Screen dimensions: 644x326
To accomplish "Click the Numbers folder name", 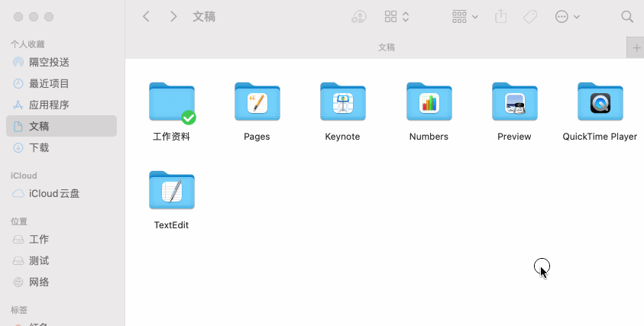I will click(429, 137).
